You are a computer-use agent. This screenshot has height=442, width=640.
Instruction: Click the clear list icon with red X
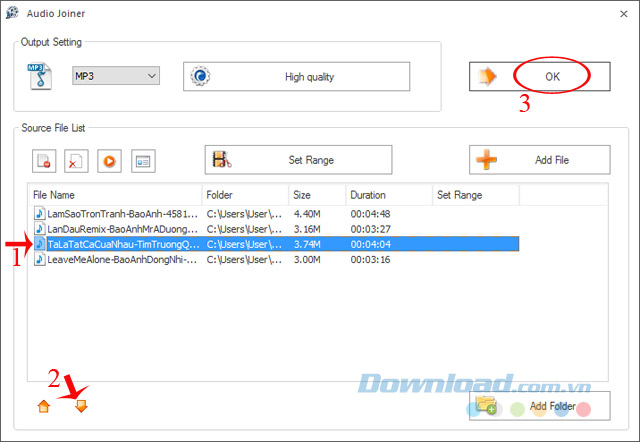click(x=76, y=161)
